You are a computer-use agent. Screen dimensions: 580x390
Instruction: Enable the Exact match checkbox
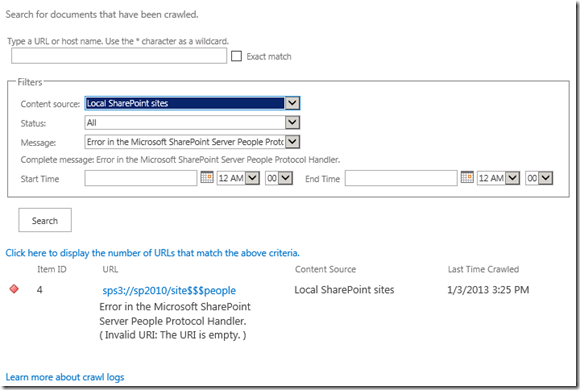click(x=236, y=56)
